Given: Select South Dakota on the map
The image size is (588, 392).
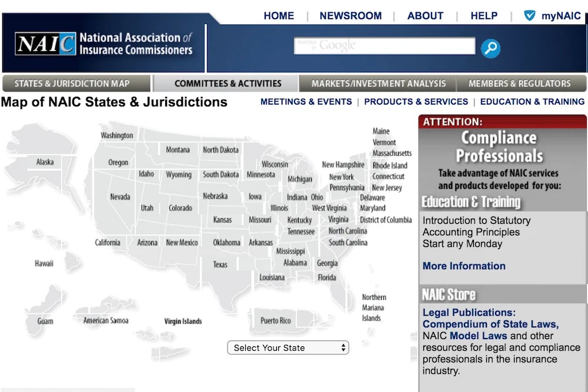Looking at the screenshot, I should [x=220, y=175].
